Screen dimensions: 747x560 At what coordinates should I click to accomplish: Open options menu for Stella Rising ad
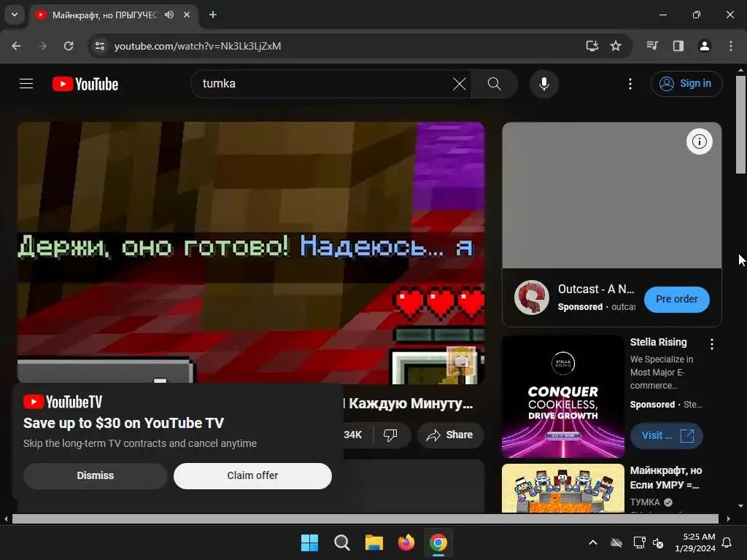click(712, 344)
